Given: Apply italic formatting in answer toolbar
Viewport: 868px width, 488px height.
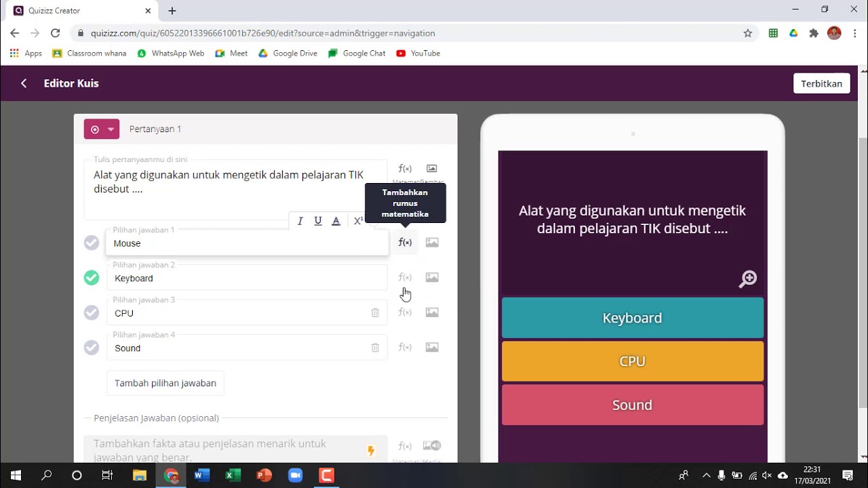Looking at the screenshot, I should (300, 221).
